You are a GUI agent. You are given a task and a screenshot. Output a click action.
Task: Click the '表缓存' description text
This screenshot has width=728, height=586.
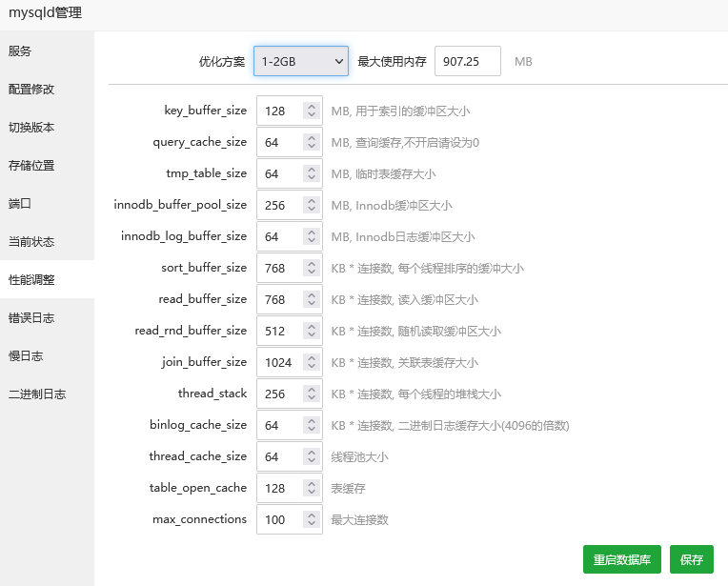point(348,489)
